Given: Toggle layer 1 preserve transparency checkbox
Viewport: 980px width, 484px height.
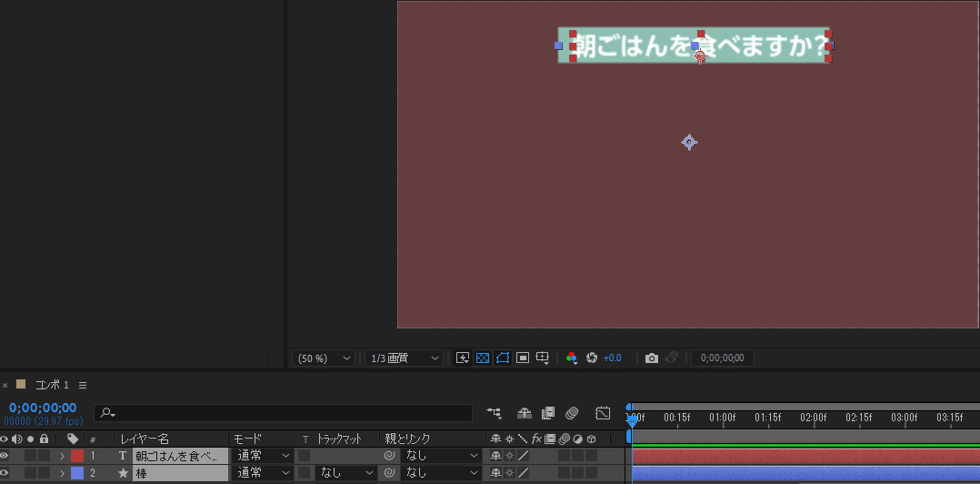Looking at the screenshot, I should click(304, 456).
